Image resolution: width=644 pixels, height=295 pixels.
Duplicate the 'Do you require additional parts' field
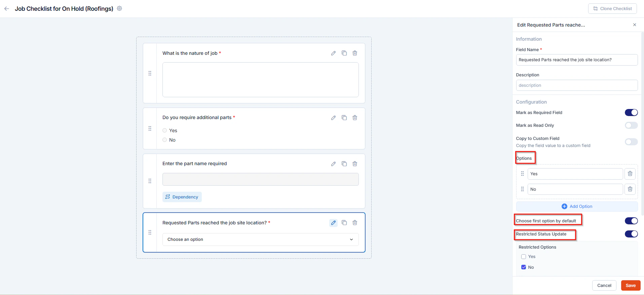point(344,118)
